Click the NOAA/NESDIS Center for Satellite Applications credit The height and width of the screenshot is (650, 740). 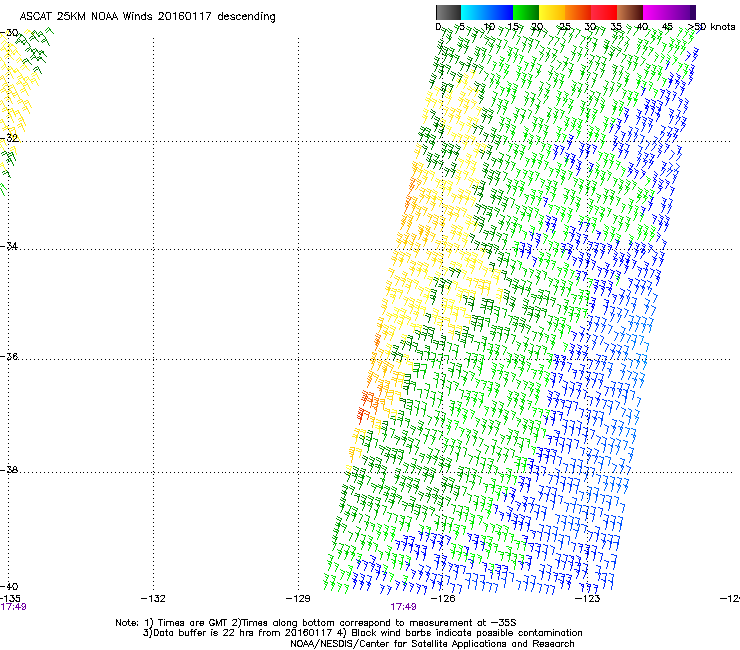(432, 644)
